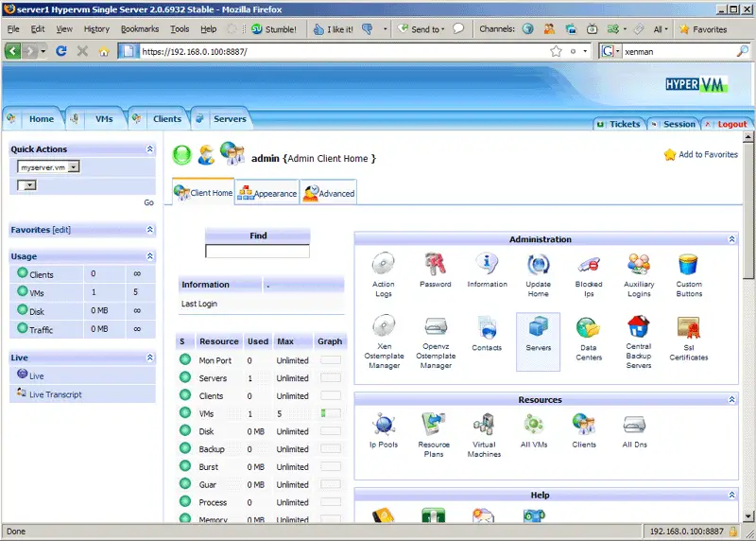Open All VMs icon
756x541 pixels.
tap(534, 430)
